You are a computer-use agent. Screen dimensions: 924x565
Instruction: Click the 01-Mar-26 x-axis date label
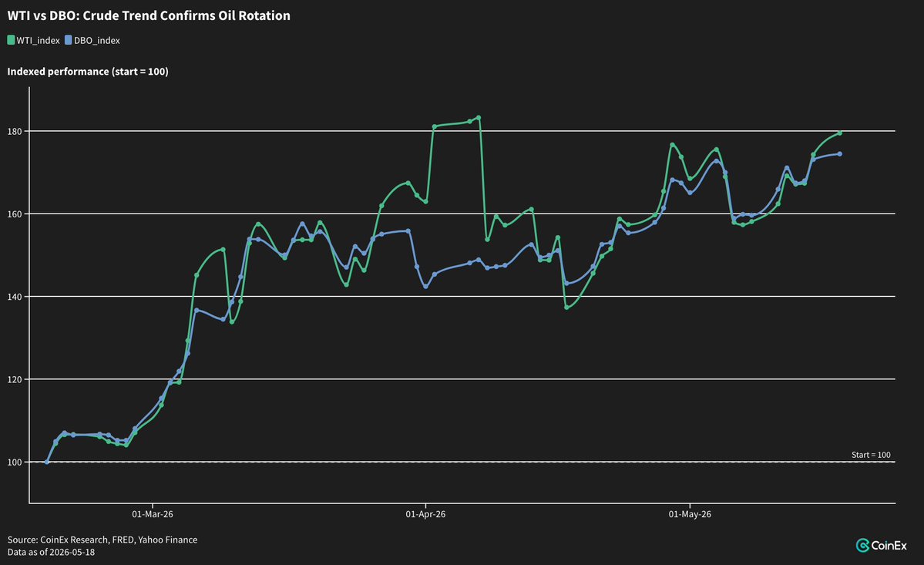point(152,514)
